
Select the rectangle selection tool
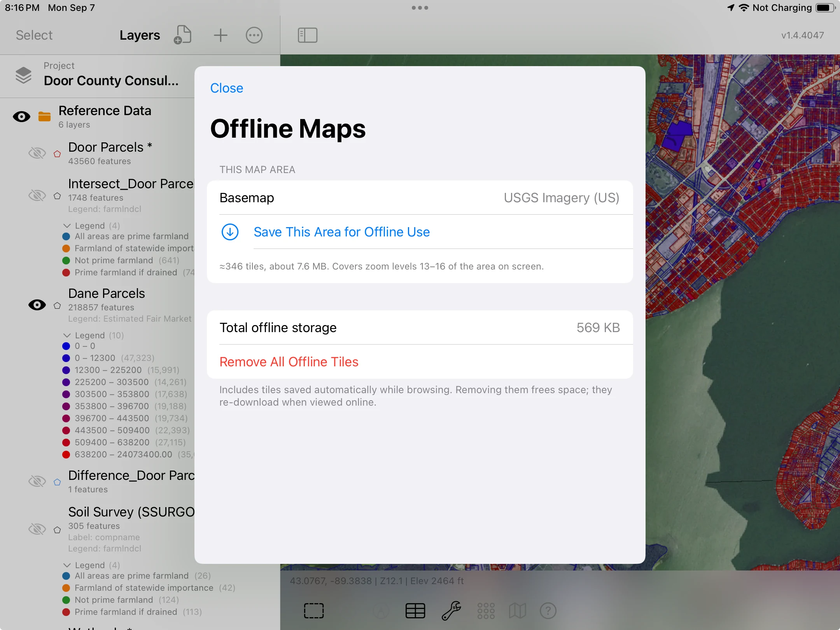(x=313, y=611)
